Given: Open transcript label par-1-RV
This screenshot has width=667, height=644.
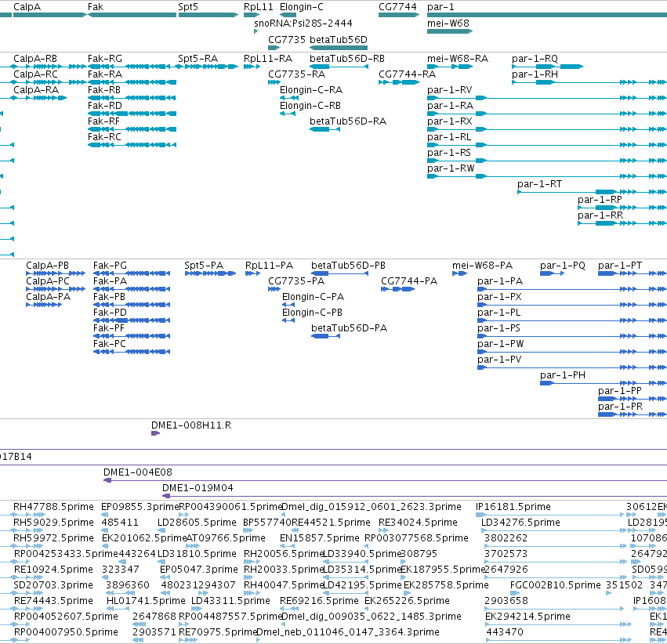Looking at the screenshot, I should pyautogui.click(x=450, y=89).
